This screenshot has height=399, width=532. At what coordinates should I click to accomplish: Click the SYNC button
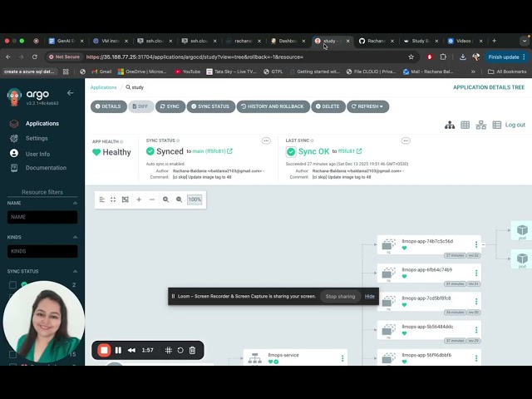point(170,106)
